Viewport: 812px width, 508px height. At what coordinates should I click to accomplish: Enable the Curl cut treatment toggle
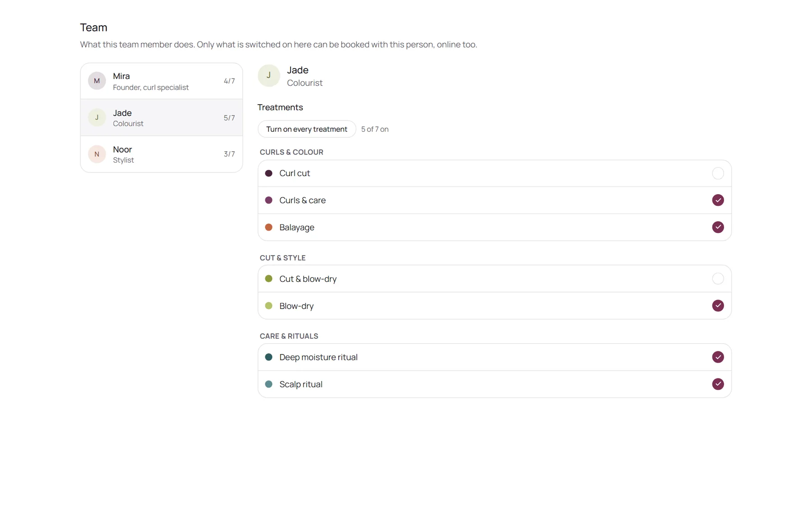[x=718, y=173]
